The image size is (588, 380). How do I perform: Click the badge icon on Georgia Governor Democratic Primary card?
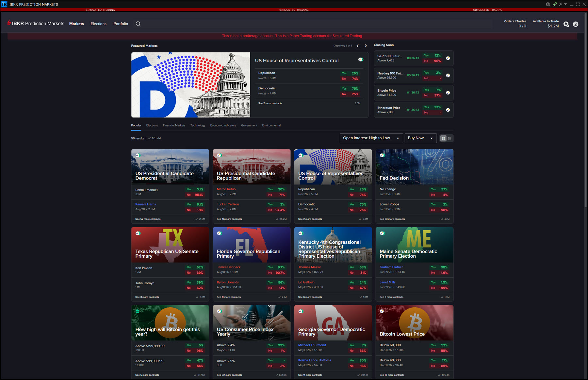[301, 311]
